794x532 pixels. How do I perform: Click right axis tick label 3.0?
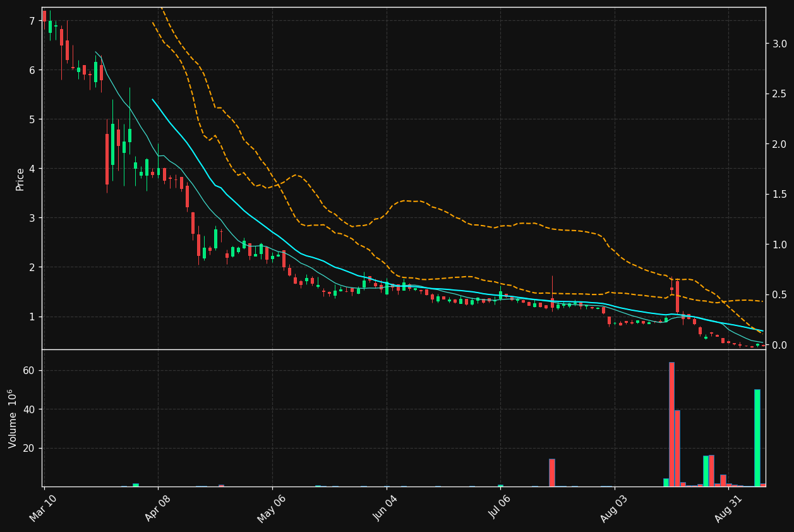[779, 44]
